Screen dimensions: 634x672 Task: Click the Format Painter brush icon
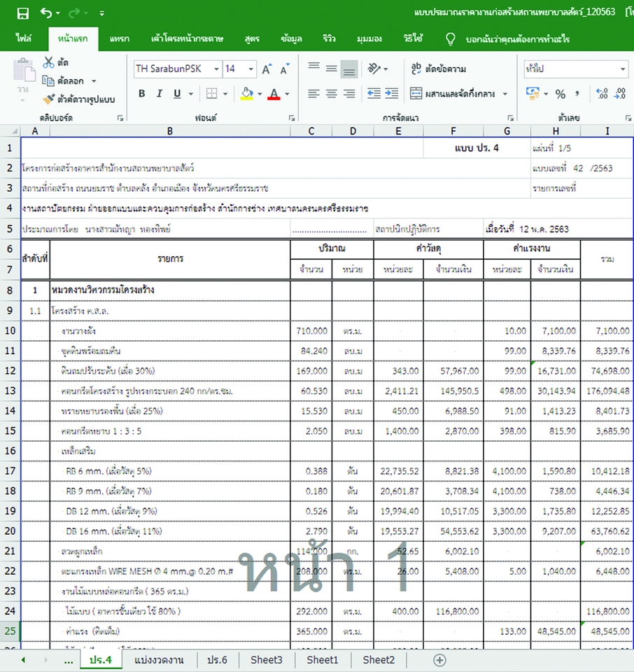point(48,99)
